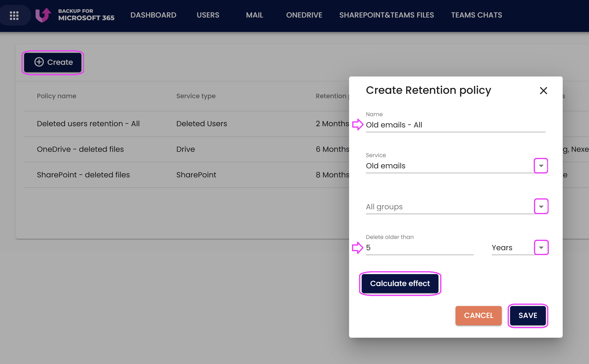Click the Service type column header

196,96
